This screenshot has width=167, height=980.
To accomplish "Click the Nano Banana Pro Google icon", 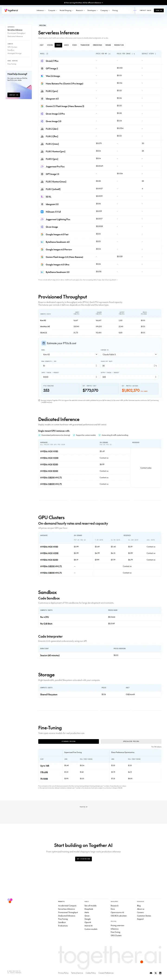I will point(42,83).
